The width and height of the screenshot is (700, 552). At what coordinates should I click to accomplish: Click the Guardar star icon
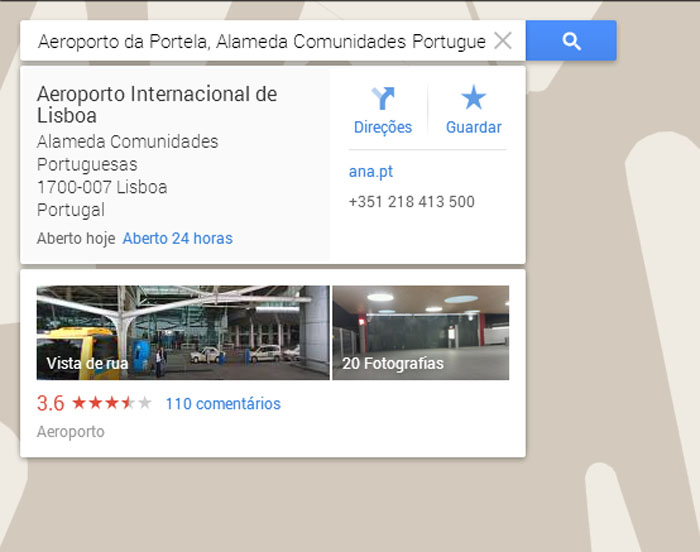click(473, 98)
